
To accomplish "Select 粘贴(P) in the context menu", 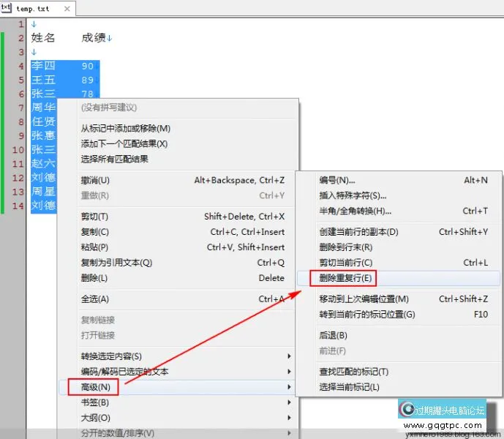I will point(178,247).
